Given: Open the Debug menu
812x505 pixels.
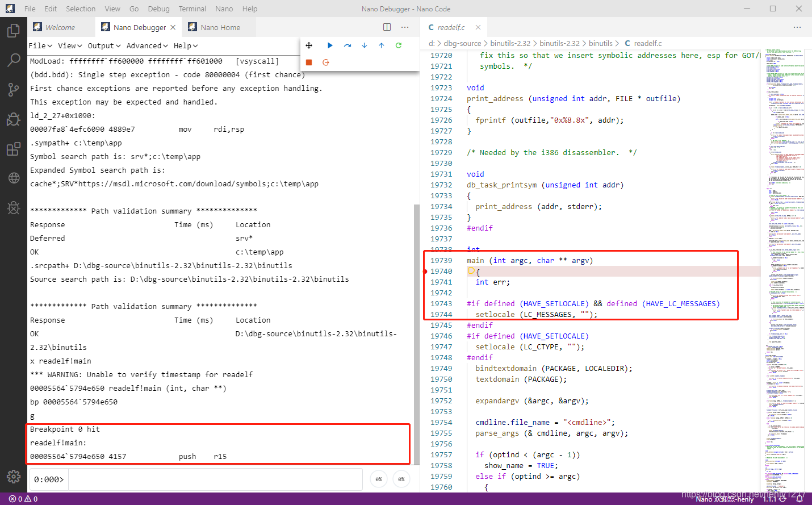Looking at the screenshot, I should 158,9.
